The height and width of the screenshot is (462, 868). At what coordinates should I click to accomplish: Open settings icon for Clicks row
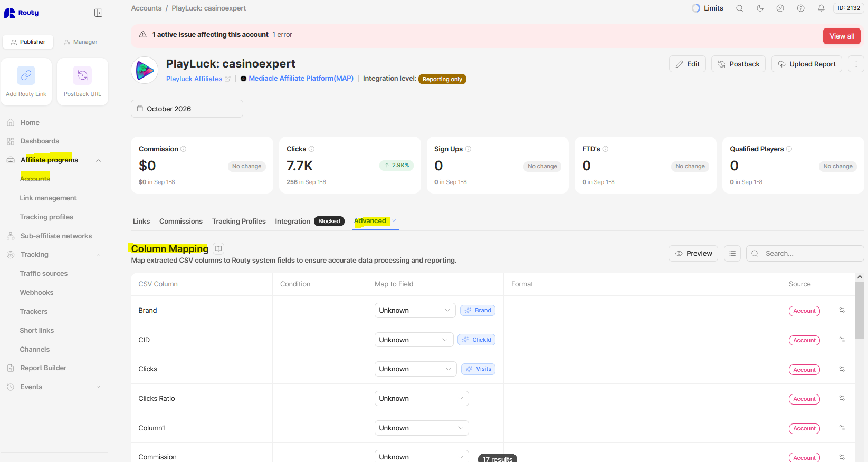coord(842,369)
